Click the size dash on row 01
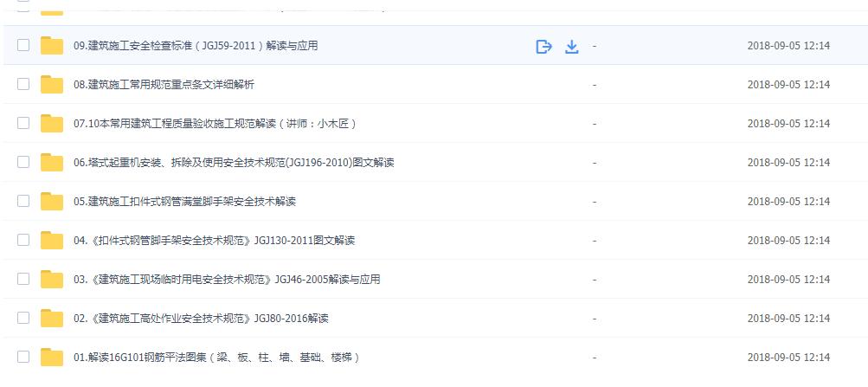 click(x=594, y=357)
